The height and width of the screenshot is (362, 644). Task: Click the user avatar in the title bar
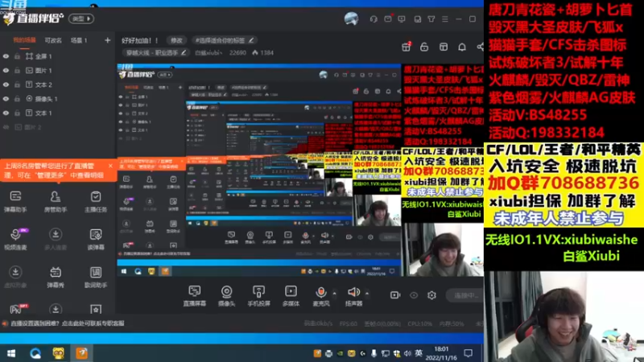351,19
